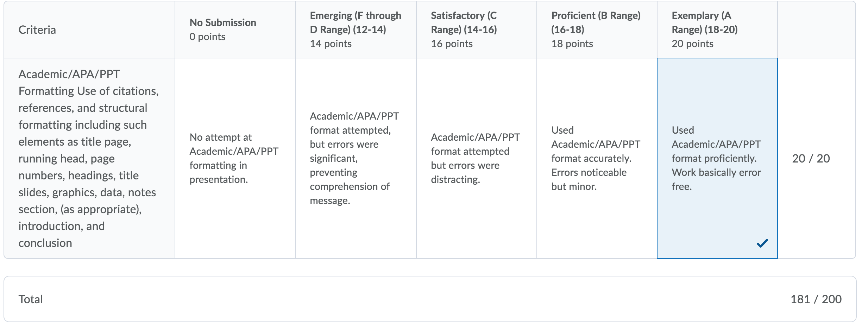Select the Satisfactory level description cell
868x325 pixels.
point(476,158)
